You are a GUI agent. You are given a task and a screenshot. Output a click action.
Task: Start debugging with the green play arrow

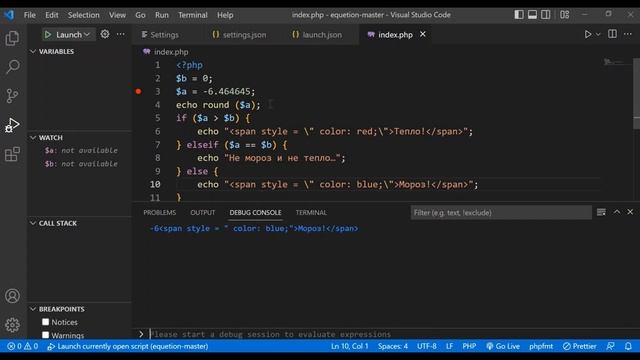coord(48,35)
